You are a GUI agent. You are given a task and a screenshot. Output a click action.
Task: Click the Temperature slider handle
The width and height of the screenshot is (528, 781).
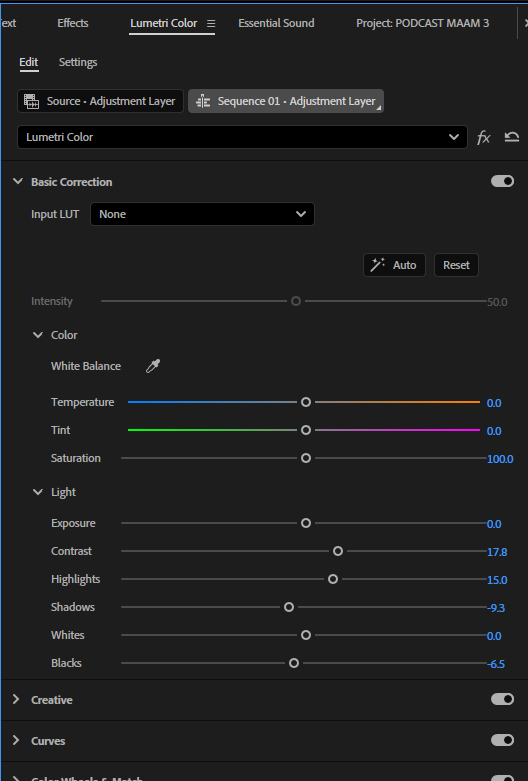(x=306, y=402)
